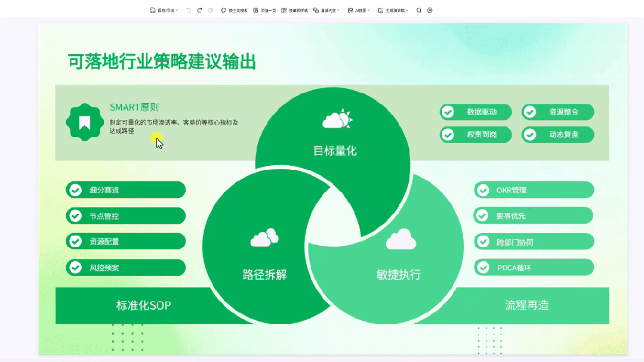The image size is (644, 362).
Task: Select the 动态复盘 text
Action: click(564, 135)
